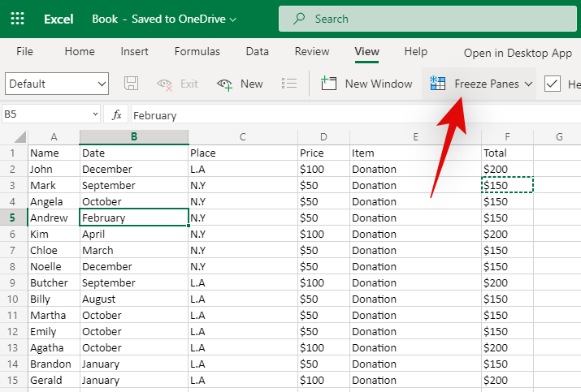Screen dimensions: 581x392
Task: Click the Exit sheet view eye icon
Action: (x=165, y=84)
